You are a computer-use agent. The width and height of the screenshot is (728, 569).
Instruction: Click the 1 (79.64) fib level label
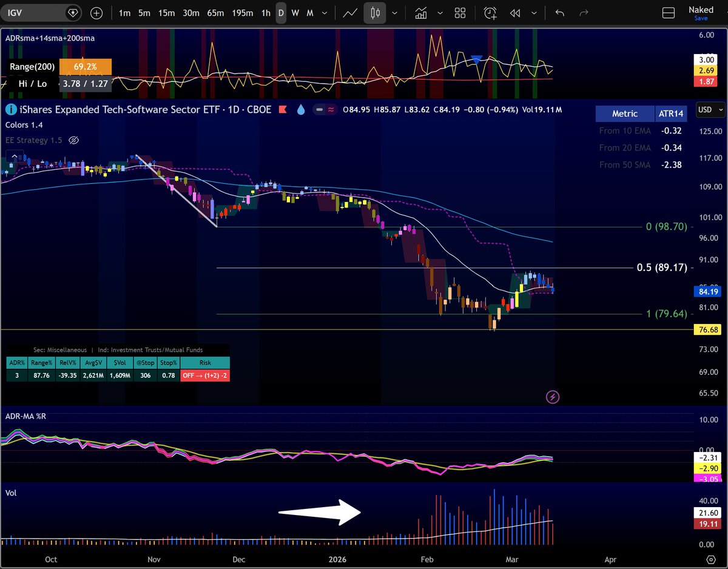(666, 314)
